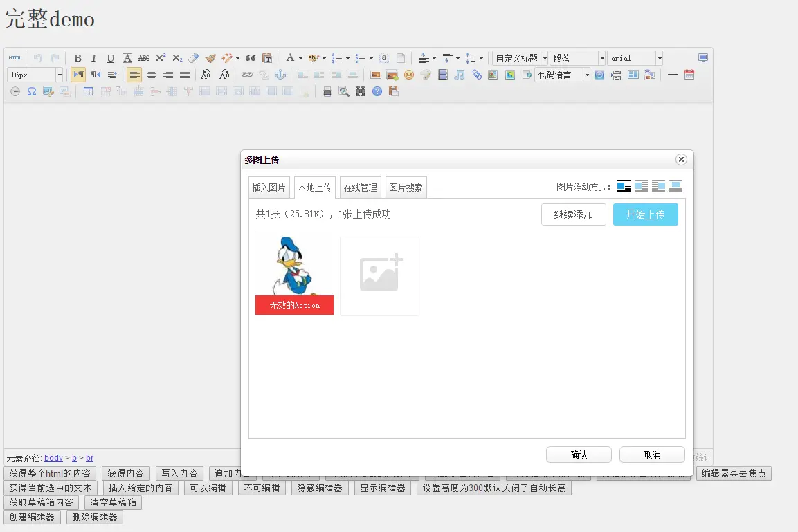Image resolution: width=798 pixels, height=532 pixels.
Task: Toggle HTML source view
Action: tap(15, 58)
